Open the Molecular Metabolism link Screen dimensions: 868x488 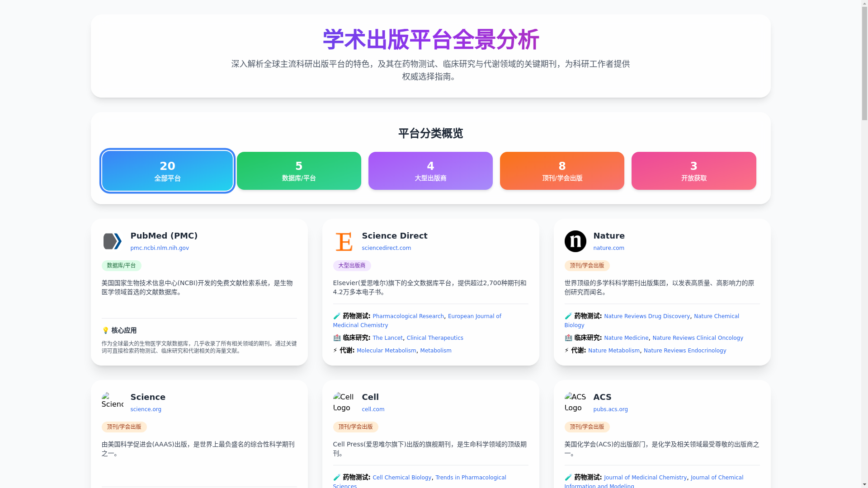point(387,351)
